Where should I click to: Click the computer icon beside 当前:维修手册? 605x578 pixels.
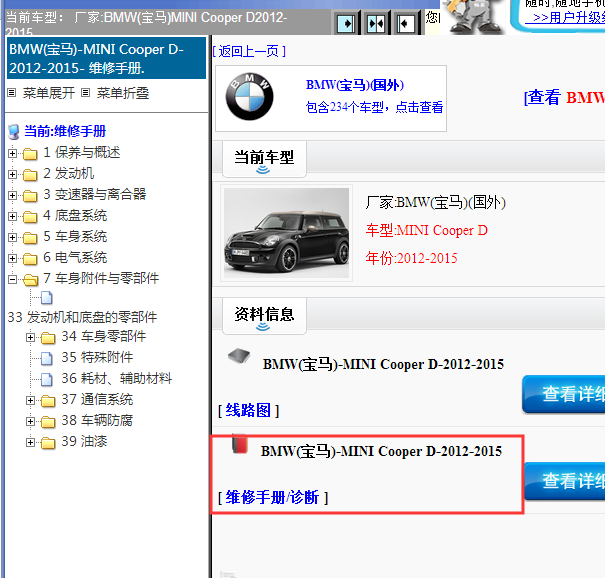(x=14, y=132)
